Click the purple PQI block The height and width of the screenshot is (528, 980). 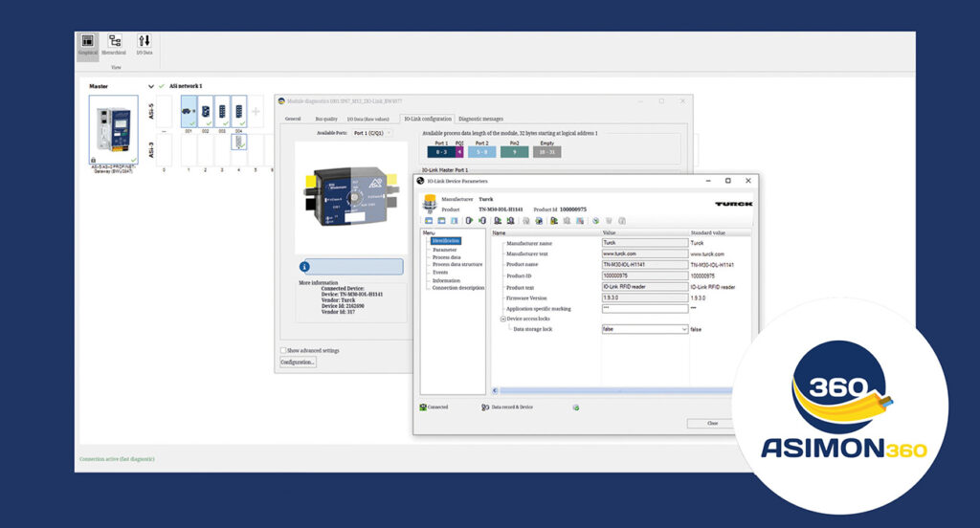[x=460, y=152]
